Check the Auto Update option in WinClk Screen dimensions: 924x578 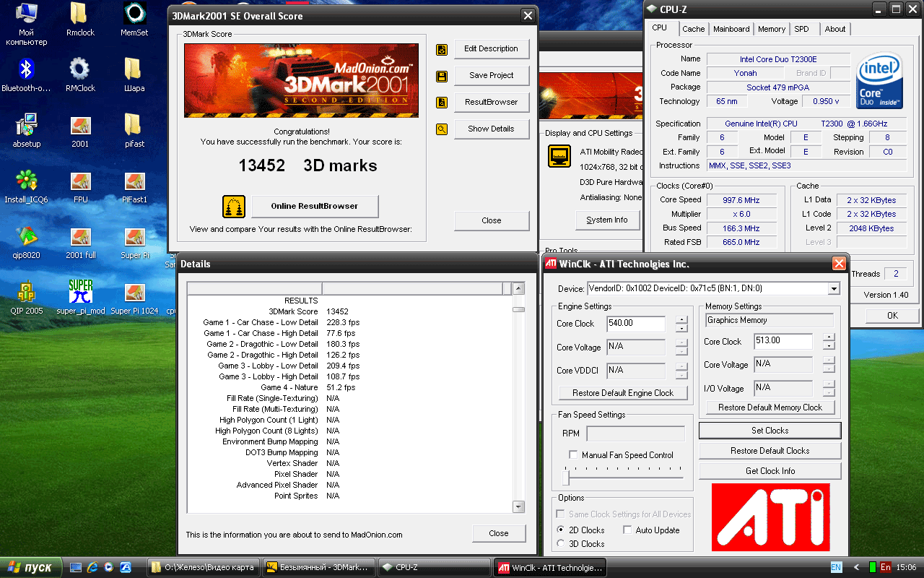[627, 530]
